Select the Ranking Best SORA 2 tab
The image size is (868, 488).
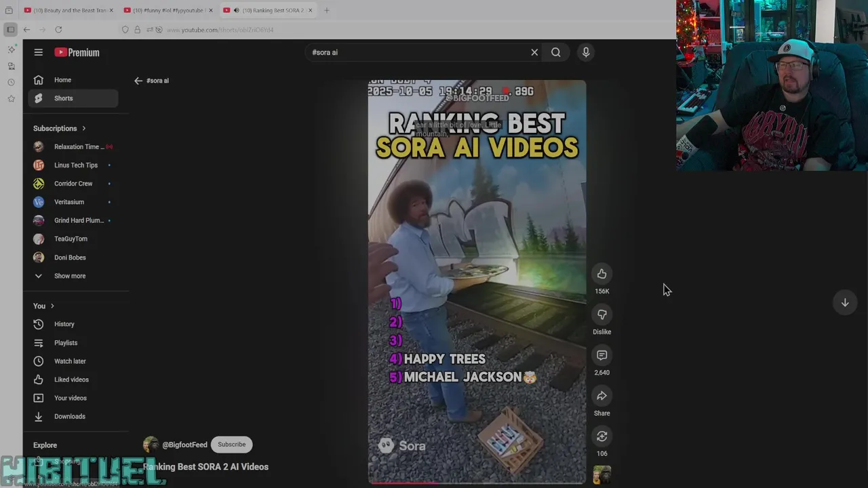pos(268,10)
